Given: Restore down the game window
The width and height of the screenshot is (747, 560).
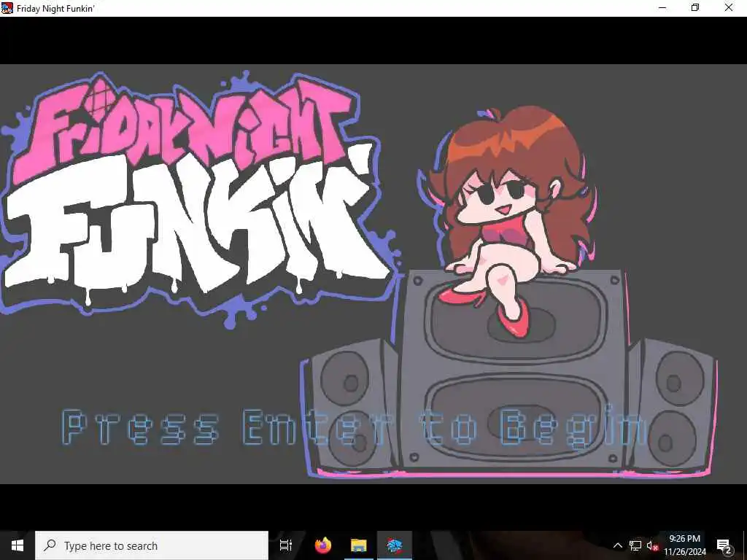Looking at the screenshot, I should click(x=695, y=8).
